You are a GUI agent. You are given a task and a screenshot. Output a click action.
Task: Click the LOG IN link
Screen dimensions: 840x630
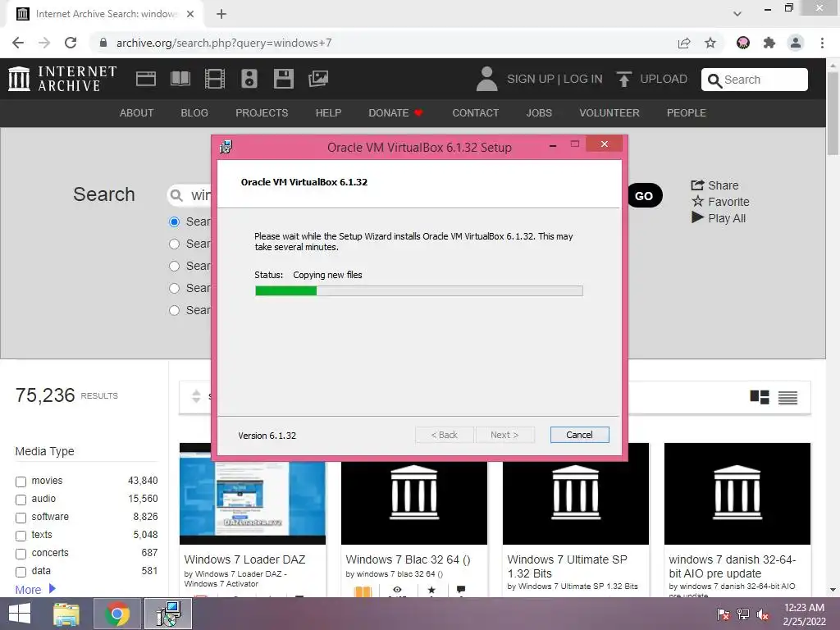pyautogui.click(x=583, y=80)
